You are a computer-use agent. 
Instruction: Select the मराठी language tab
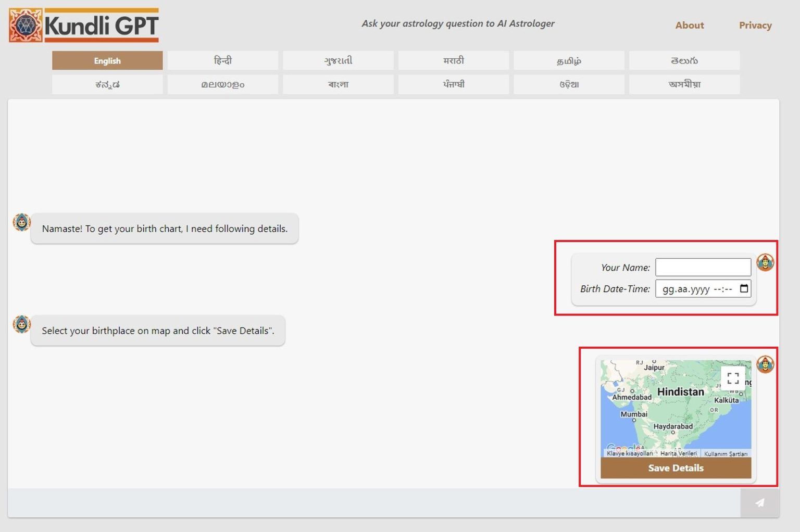453,60
